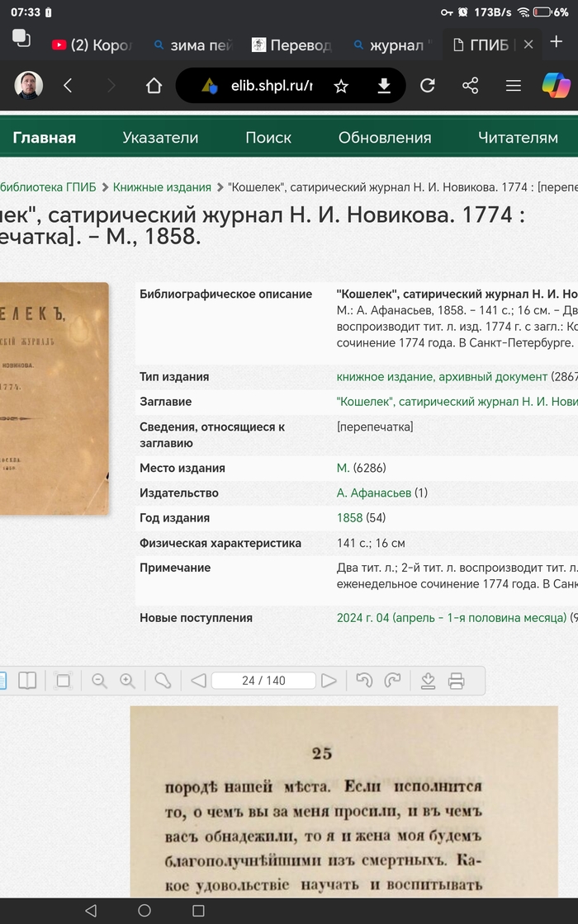Go to previous page arrow
Image resolution: width=578 pixels, height=924 pixels.
pos(198,681)
